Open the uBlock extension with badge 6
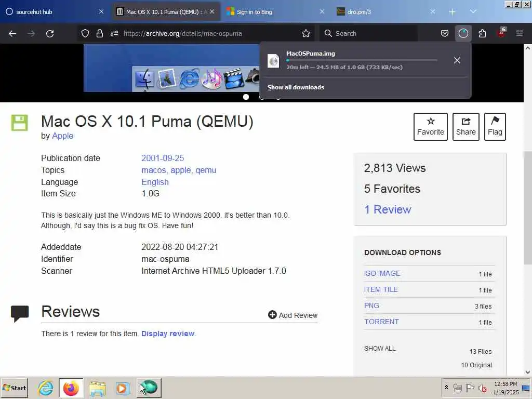 [x=501, y=33]
